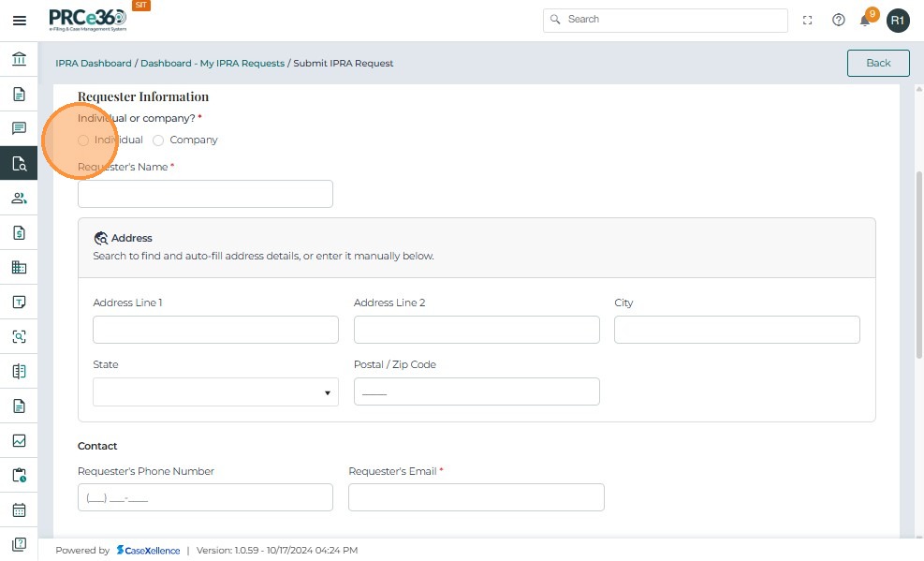Toggle fullscreen mode icon
This screenshot has height=561, width=924.
tap(808, 20)
